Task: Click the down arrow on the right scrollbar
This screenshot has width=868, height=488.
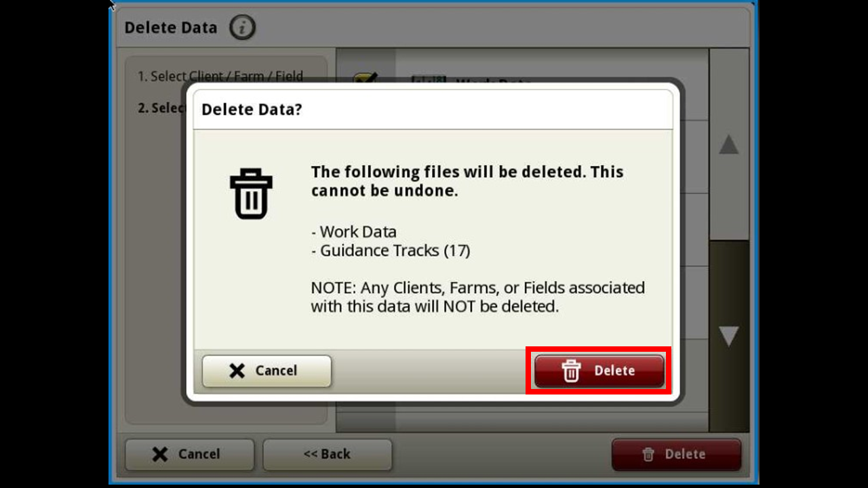Action: coord(729,336)
